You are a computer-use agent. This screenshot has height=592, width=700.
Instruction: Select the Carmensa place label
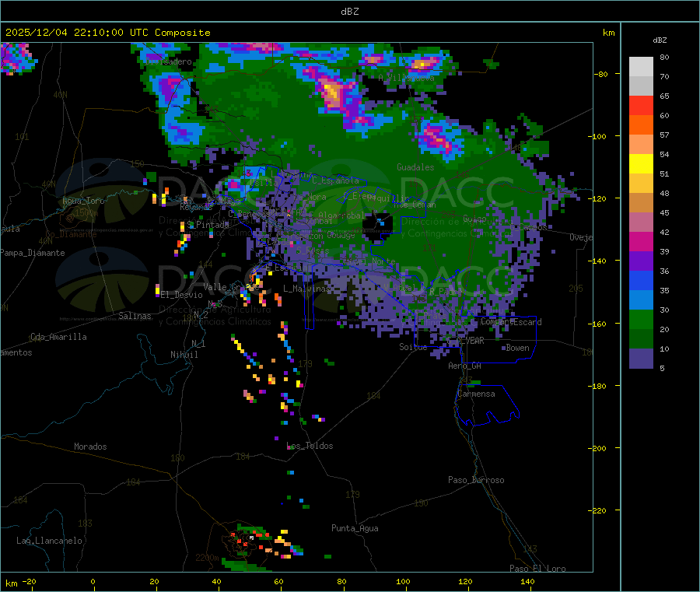476,394
